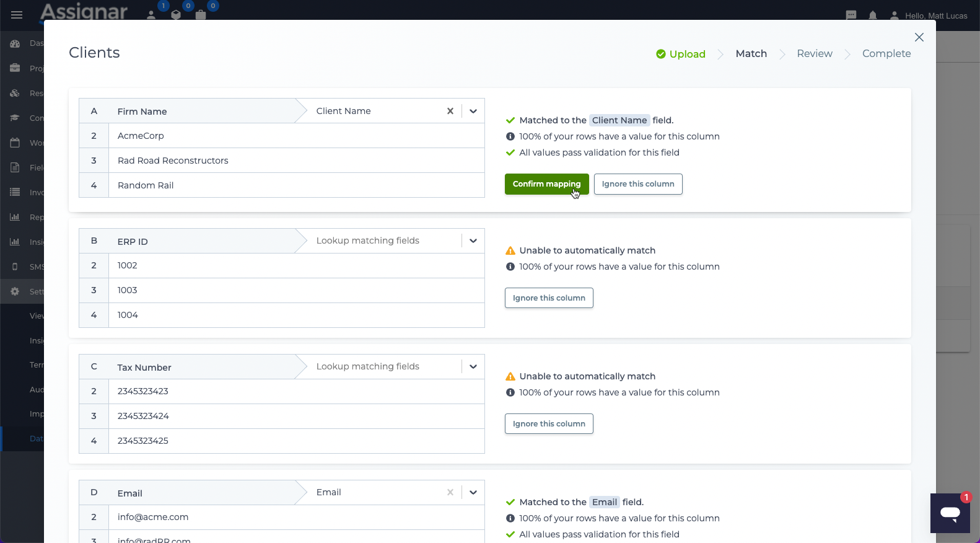This screenshot has width=980, height=543.
Task: Click the Dashboard sidebar icon
Action: [15, 43]
